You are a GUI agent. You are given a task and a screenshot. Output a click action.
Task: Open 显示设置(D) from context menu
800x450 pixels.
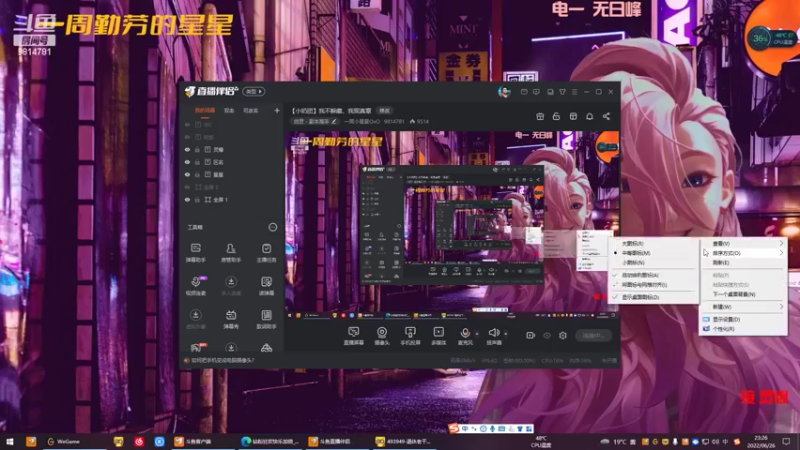click(x=744, y=319)
